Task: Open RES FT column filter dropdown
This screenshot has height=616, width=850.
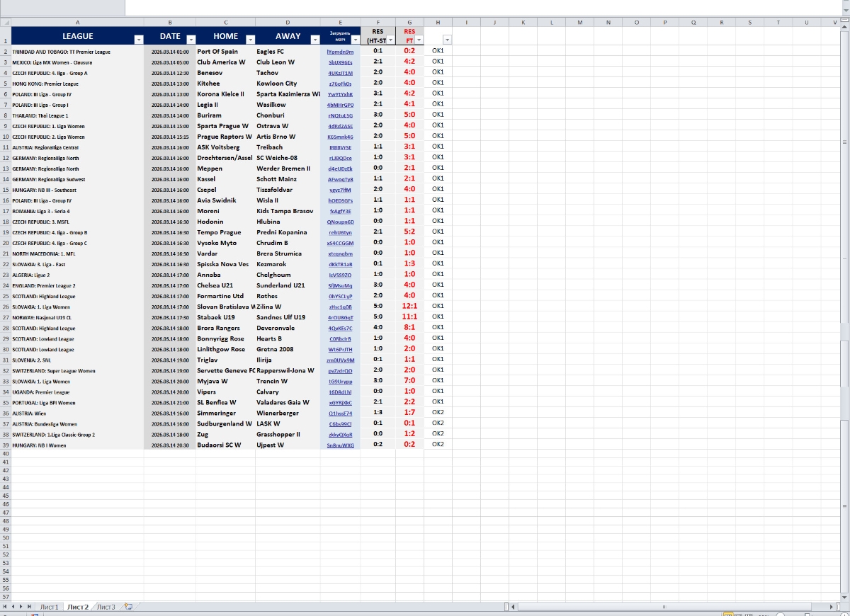Action: click(x=419, y=40)
